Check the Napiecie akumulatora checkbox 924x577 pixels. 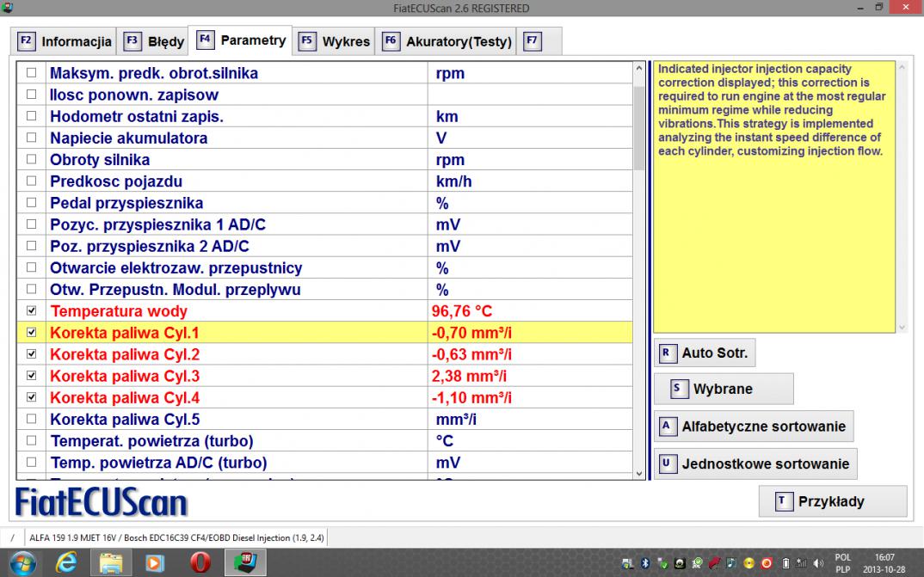pyautogui.click(x=31, y=138)
